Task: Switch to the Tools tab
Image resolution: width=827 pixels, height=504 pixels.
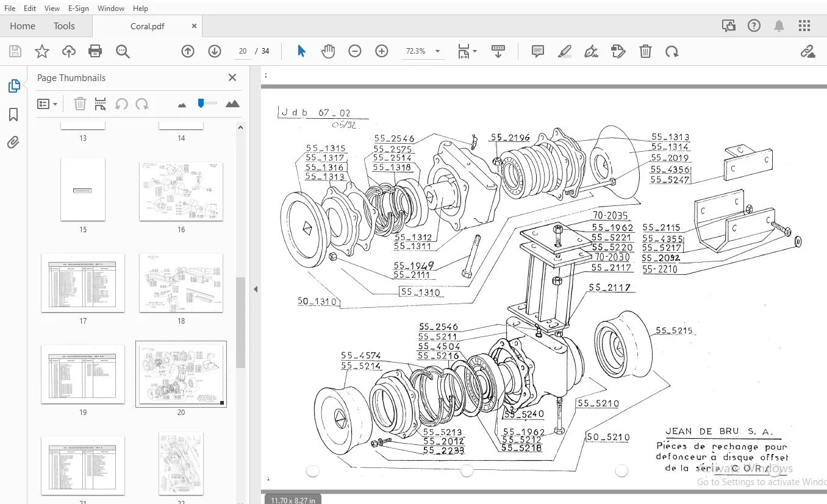Action: tap(64, 26)
